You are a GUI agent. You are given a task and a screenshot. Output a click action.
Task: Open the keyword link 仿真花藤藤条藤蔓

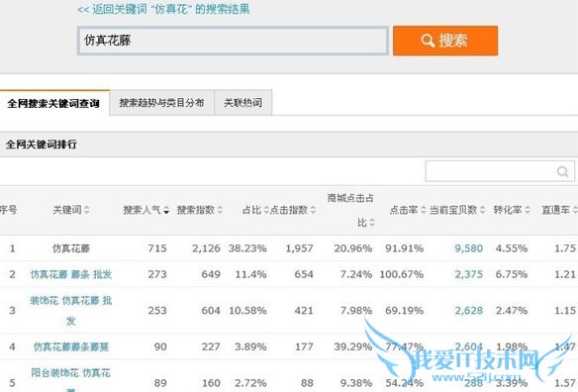click(71, 346)
